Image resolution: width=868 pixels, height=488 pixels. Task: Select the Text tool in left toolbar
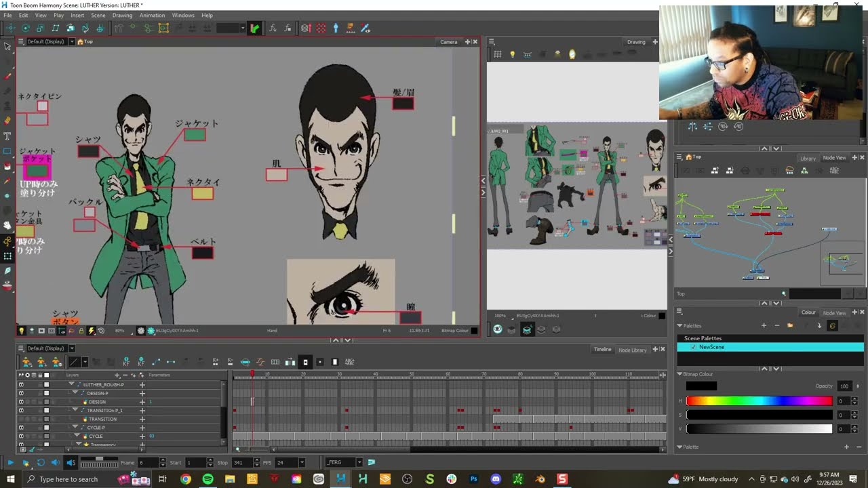pyautogui.click(x=7, y=136)
